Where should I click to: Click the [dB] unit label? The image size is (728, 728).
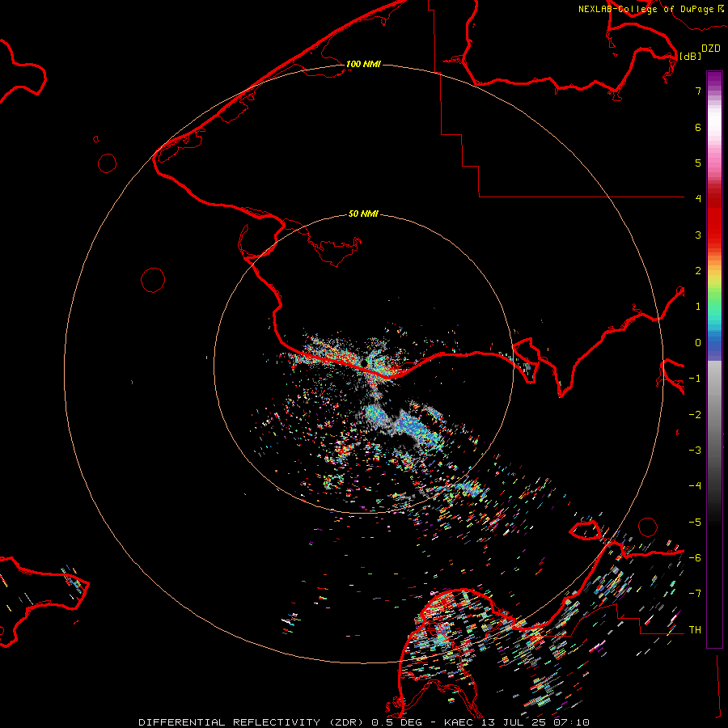point(690,56)
